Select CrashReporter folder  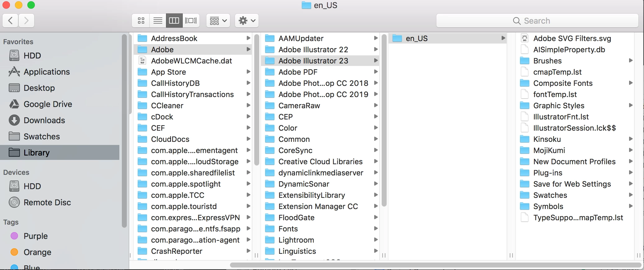coord(193,251)
